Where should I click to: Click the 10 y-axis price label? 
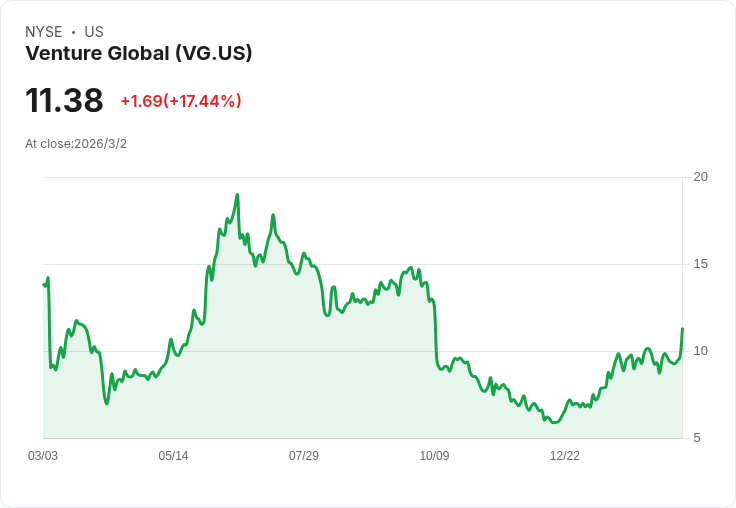pyautogui.click(x=700, y=351)
